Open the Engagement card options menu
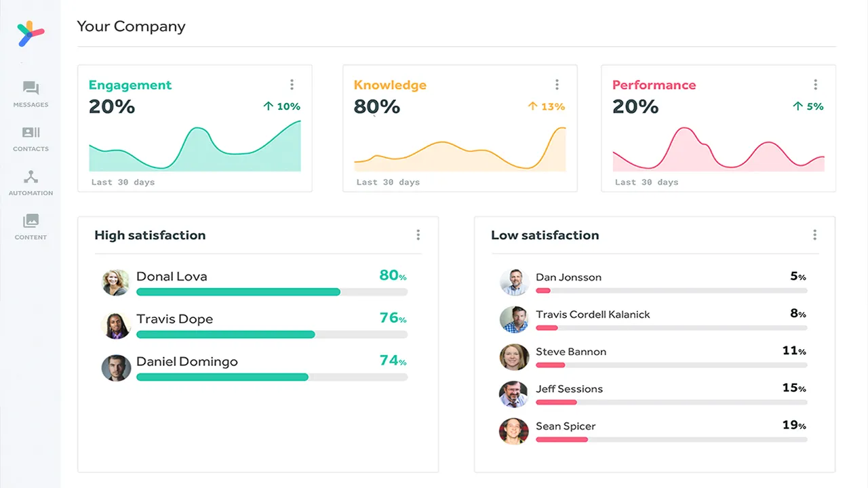Viewport: 868px width, 488px height. 292,85
